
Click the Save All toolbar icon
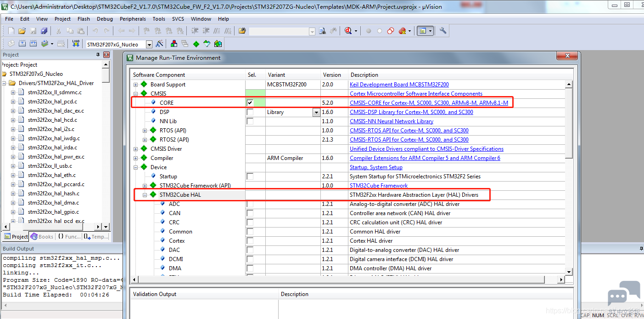[x=44, y=31]
